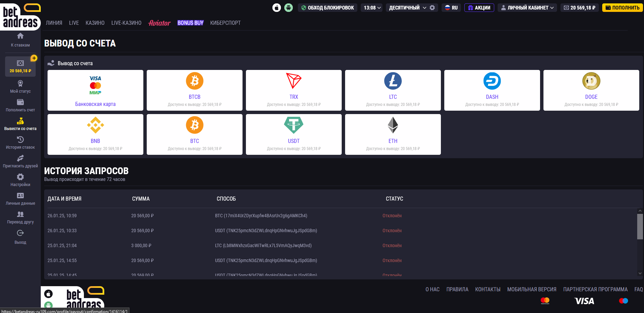
Task: Open История ставок in the sidebar
Action: 20,143
